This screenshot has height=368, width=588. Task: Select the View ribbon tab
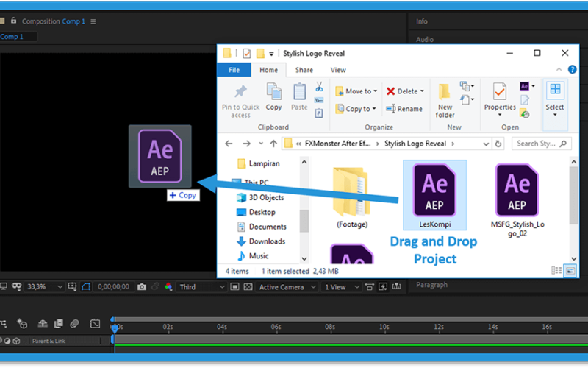(x=338, y=70)
